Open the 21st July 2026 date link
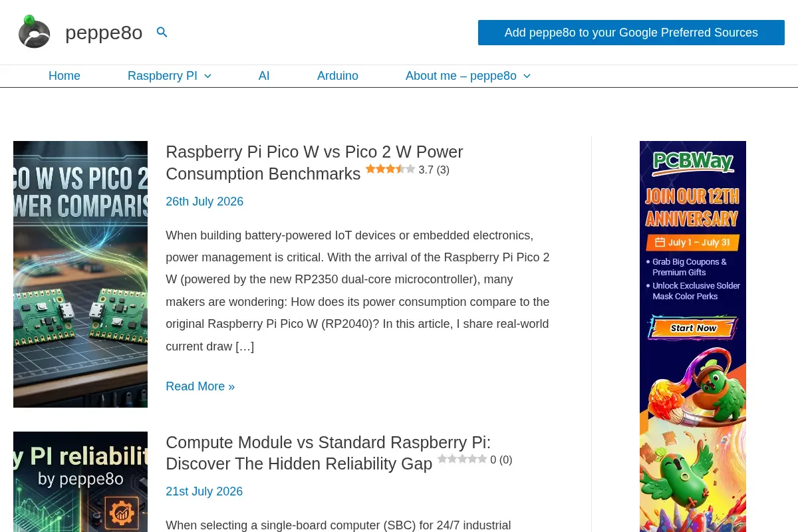Screen dimensions: 798x532 coord(204,491)
